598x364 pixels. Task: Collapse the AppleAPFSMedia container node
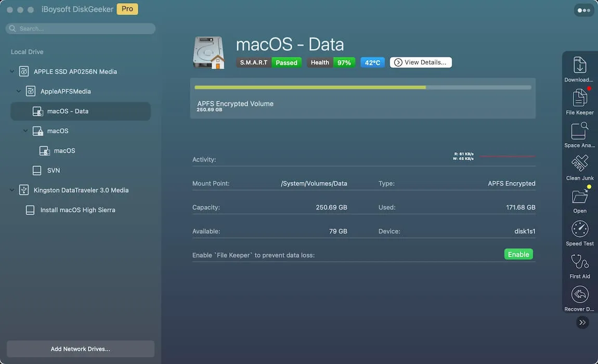coord(19,91)
